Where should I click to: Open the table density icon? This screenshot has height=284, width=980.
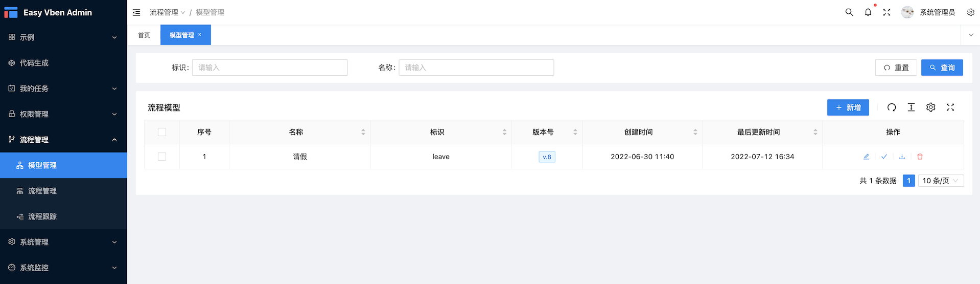tap(911, 107)
